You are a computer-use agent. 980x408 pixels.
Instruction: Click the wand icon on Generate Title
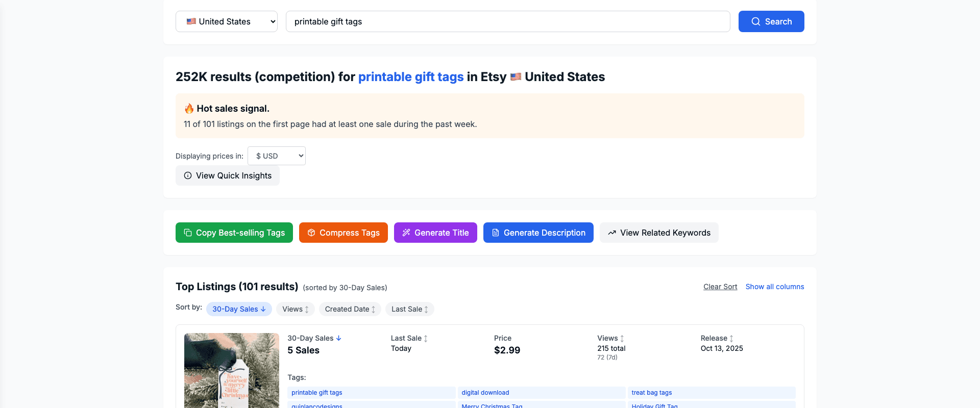[x=406, y=233]
